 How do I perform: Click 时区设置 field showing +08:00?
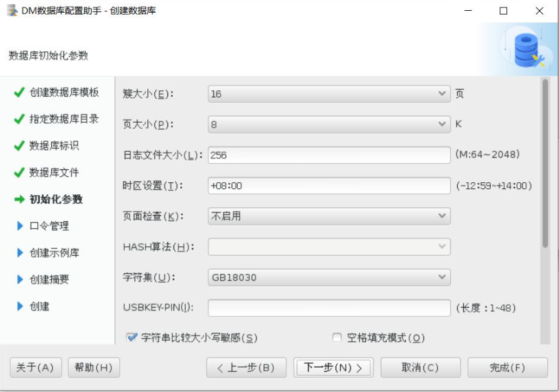(329, 186)
